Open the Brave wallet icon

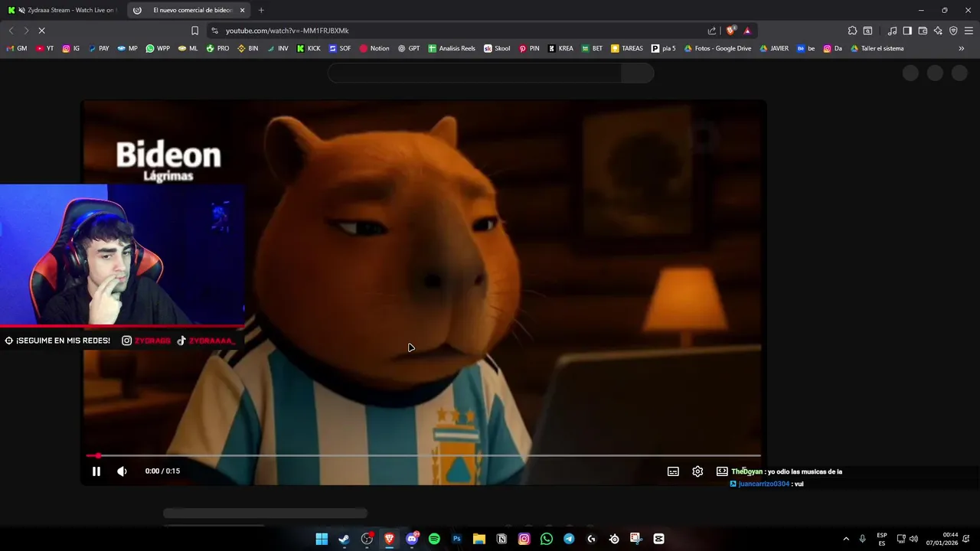pos(923,31)
